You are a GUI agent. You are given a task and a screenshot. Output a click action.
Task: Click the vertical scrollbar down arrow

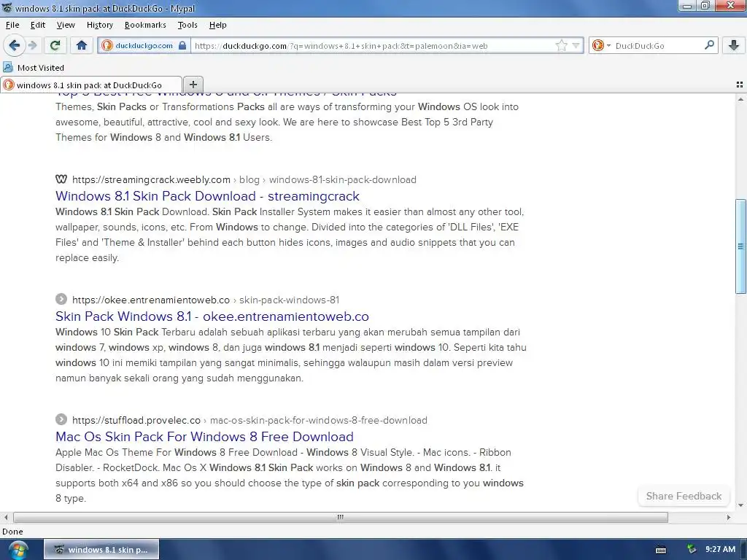[740, 505]
